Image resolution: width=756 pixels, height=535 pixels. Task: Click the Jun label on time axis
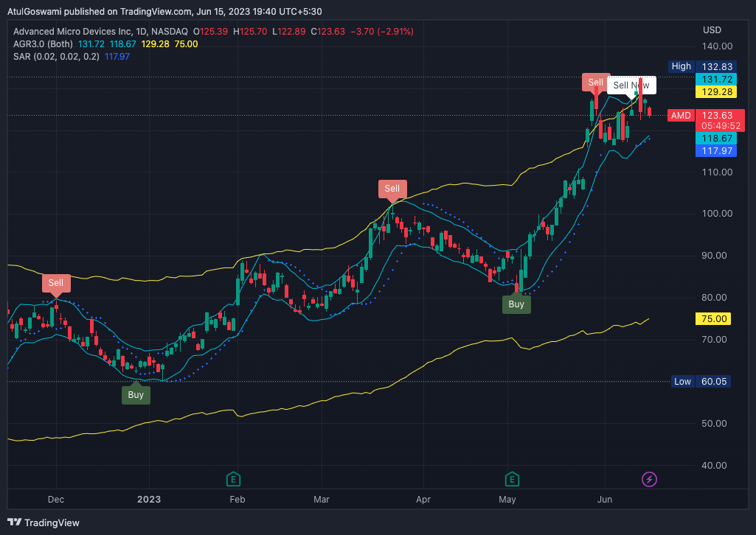coord(605,500)
